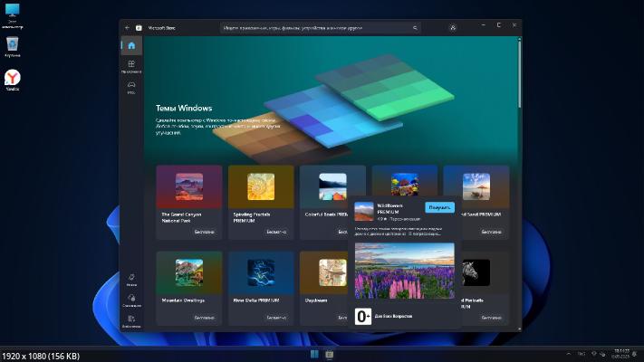Open the Apps section in the sidebar
Viewport: 644px width, 362px height.
click(131, 65)
